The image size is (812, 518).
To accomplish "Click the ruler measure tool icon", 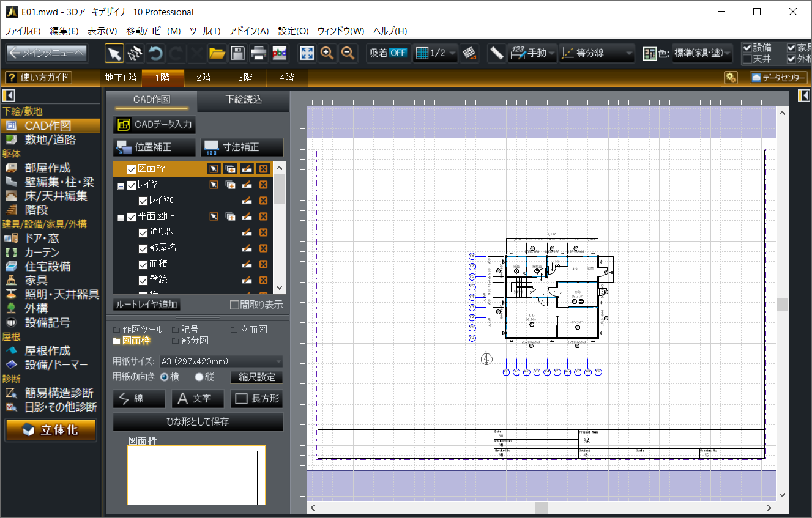I will click(496, 53).
